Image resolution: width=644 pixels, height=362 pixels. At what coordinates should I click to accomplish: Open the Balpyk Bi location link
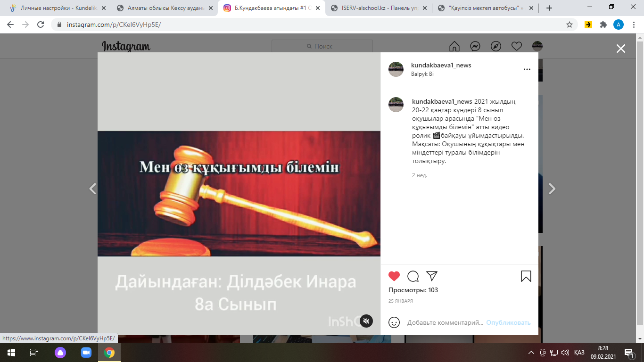click(x=422, y=74)
